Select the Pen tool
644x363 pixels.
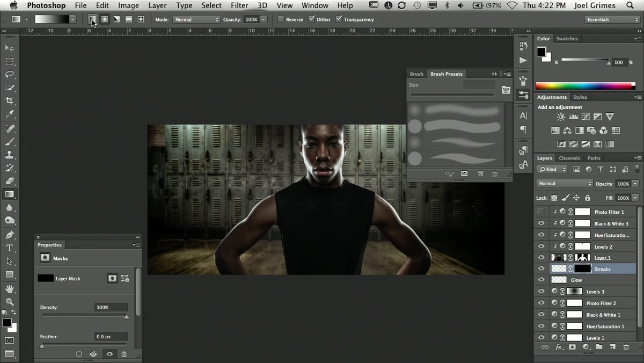tap(10, 235)
